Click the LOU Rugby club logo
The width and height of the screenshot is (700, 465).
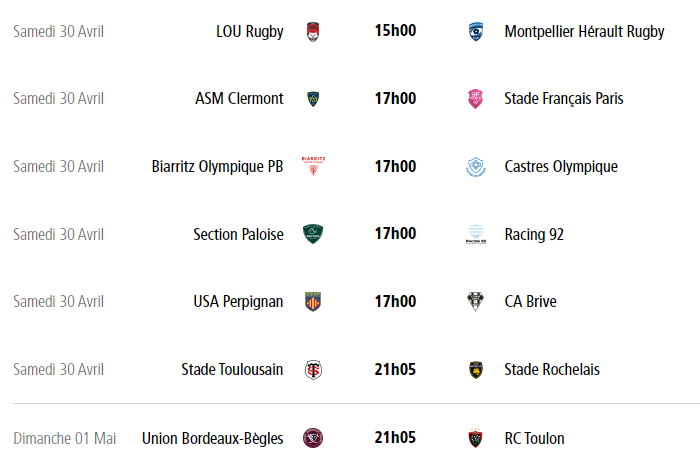click(x=313, y=31)
